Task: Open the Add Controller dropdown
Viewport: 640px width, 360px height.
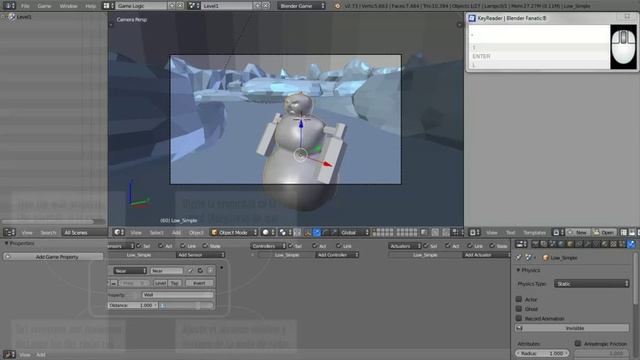Action: [x=337, y=255]
